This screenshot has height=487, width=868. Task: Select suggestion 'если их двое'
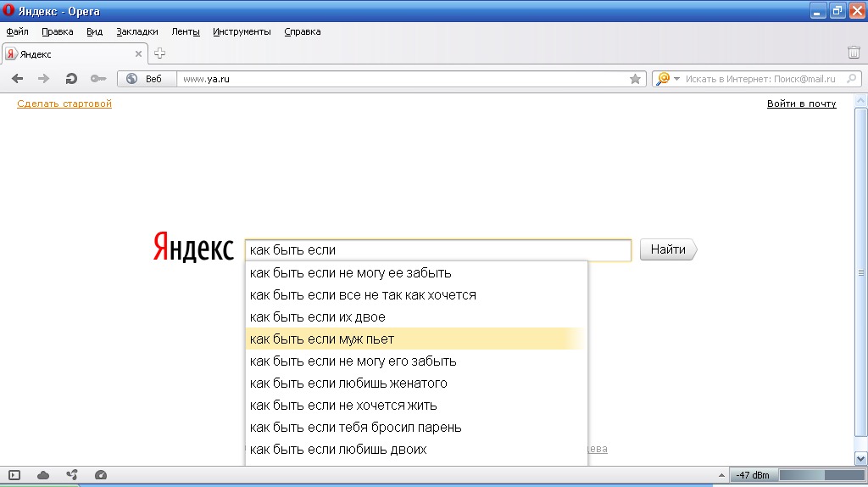[x=416, y=317]
